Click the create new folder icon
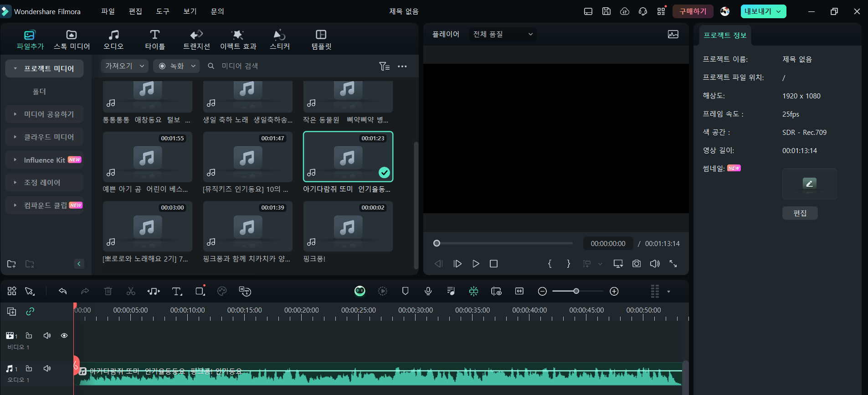The image size is (868, 395). pyautogui.click(x=12, y=264)
